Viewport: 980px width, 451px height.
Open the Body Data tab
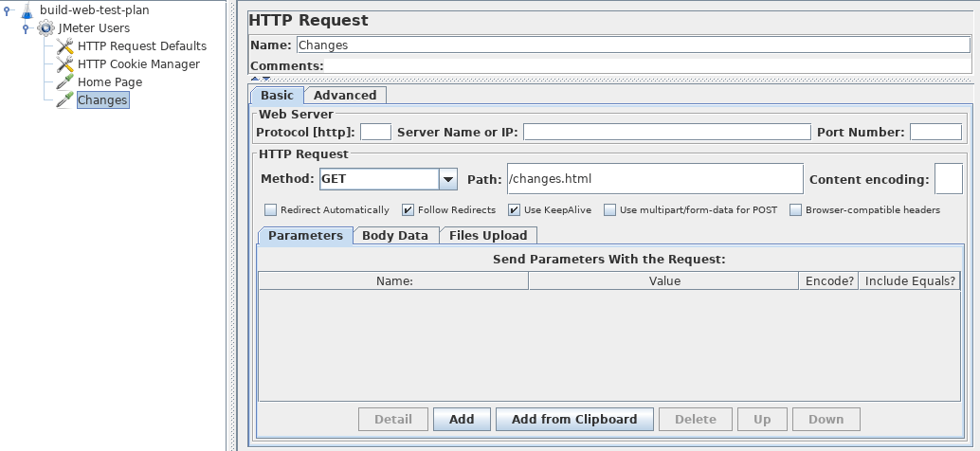(395, 236)
